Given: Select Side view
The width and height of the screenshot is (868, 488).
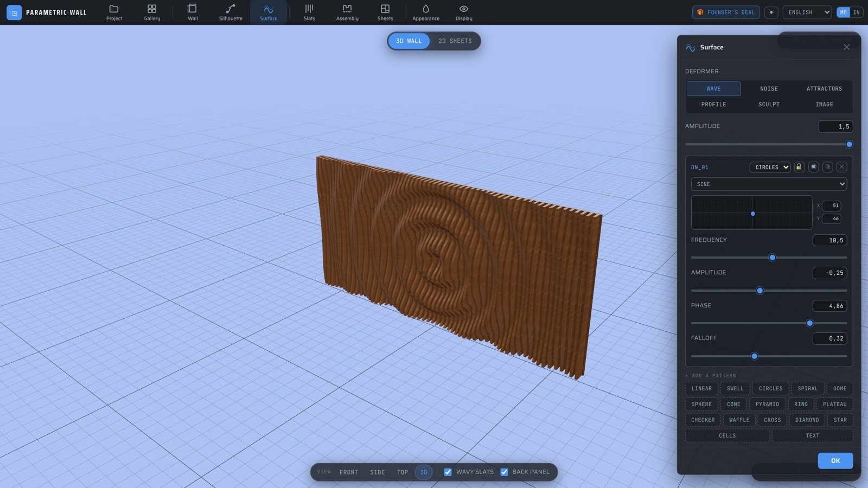Looking at the screenshot, I should (378, 472).
